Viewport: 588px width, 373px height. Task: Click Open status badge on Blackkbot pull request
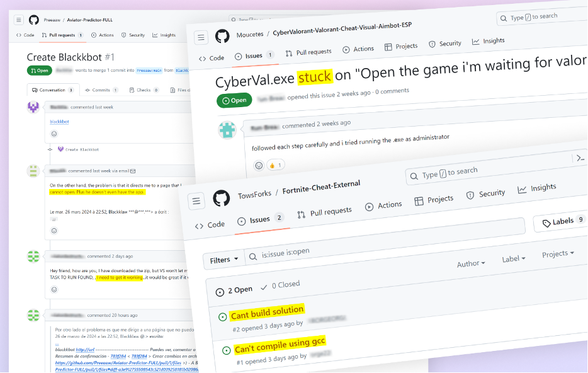point(40,71)
